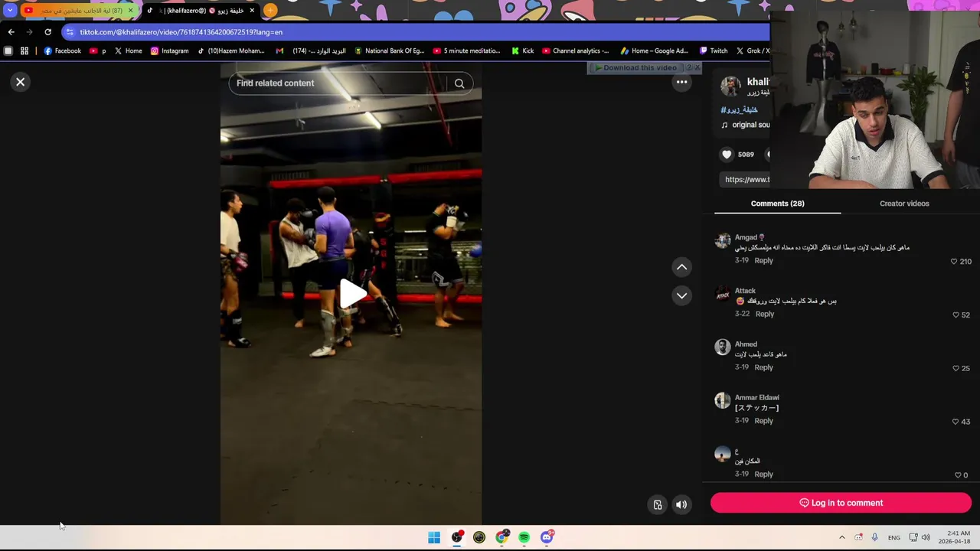This screenshot has height=551, width=980.
Task: Mute the video with the speaker icon
Action: tap(681, 504)
